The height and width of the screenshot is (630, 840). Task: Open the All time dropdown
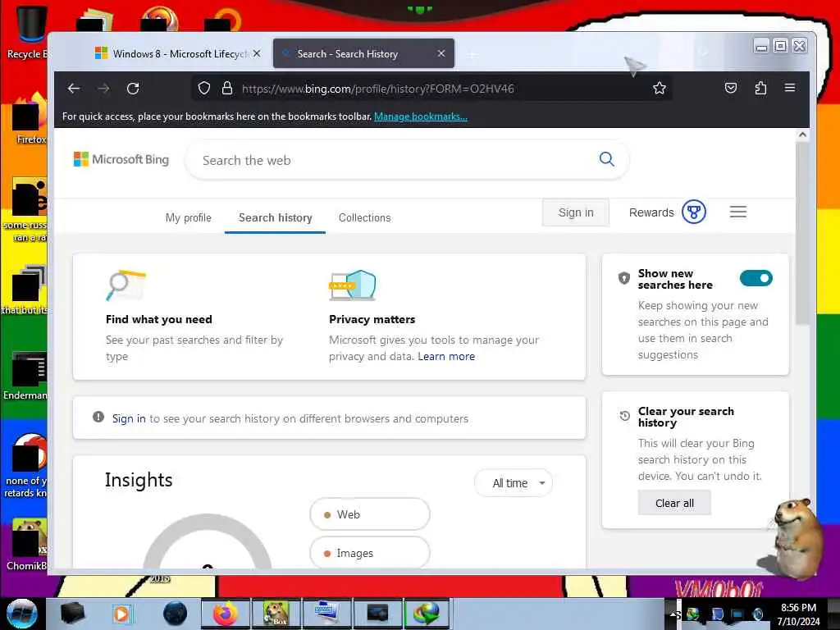coord(514,483)
